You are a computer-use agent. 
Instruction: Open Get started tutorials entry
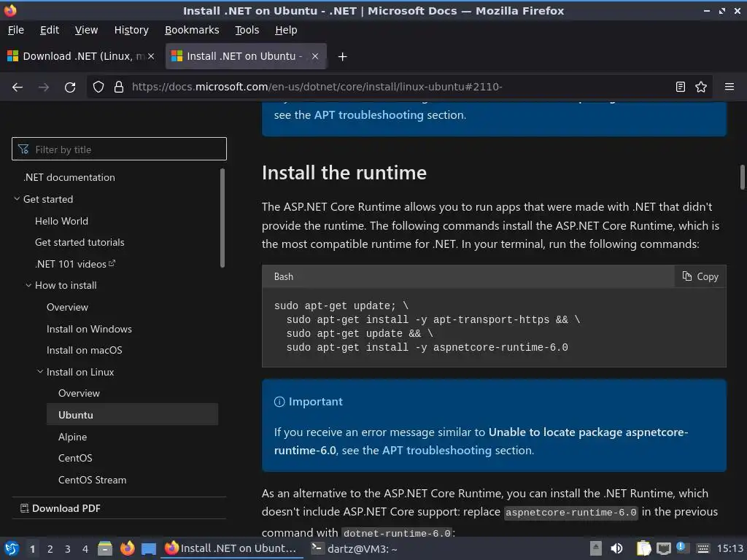(x=80, y=242)
